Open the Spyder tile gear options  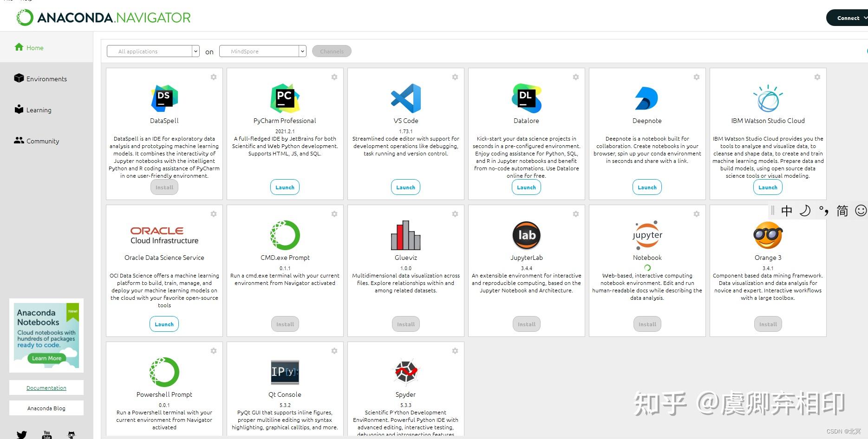pyautogui.click(x=455, y=351)
